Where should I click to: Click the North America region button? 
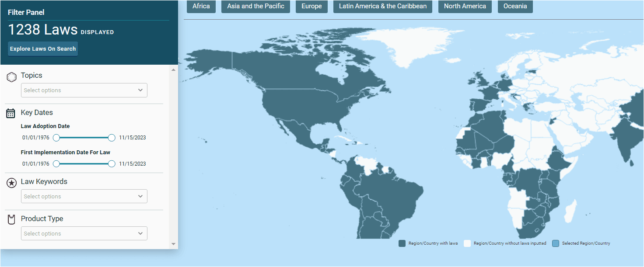pyautogui.click(x=465, y=7)
